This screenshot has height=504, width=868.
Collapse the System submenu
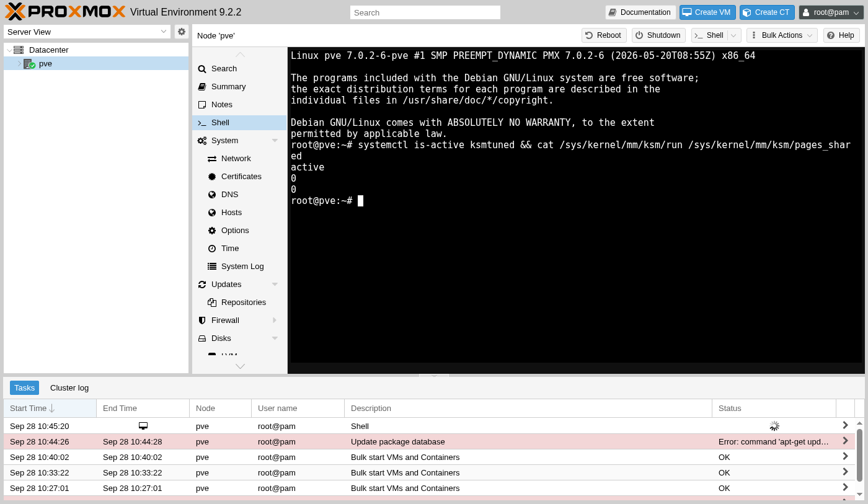[x=275, y=141]
